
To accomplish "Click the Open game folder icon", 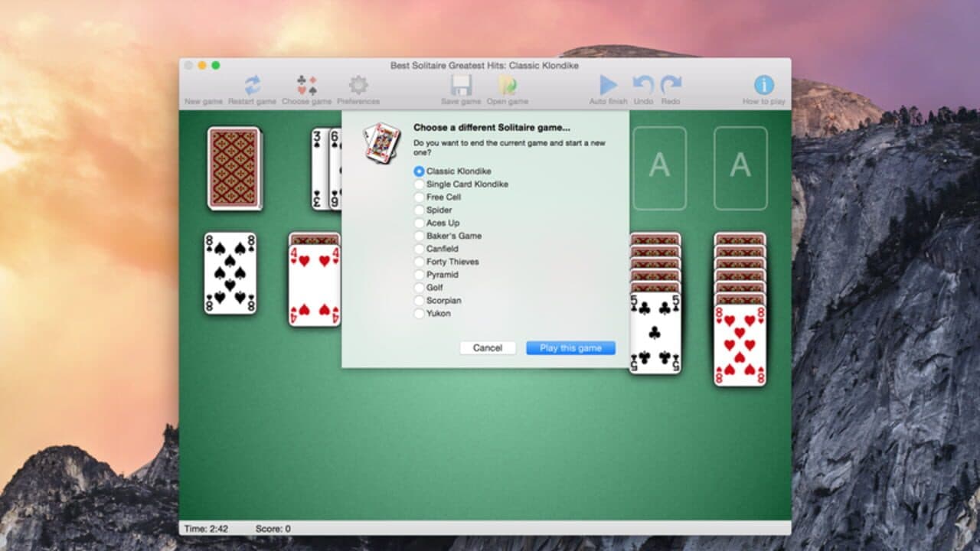I will tap(507, 85).
